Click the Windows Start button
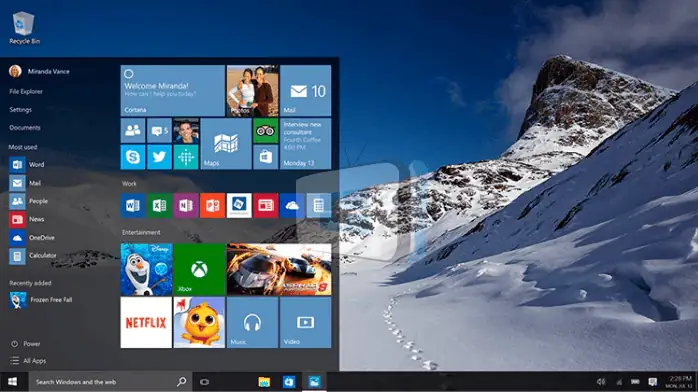Image resolution: width=698 pixels, height=392 pixels. tap(12, 382)
